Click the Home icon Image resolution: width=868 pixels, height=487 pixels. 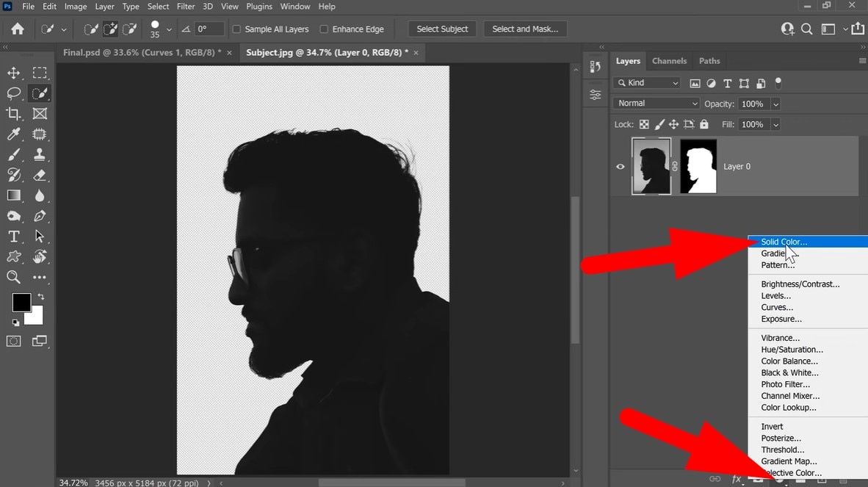(x=18, y=29)
